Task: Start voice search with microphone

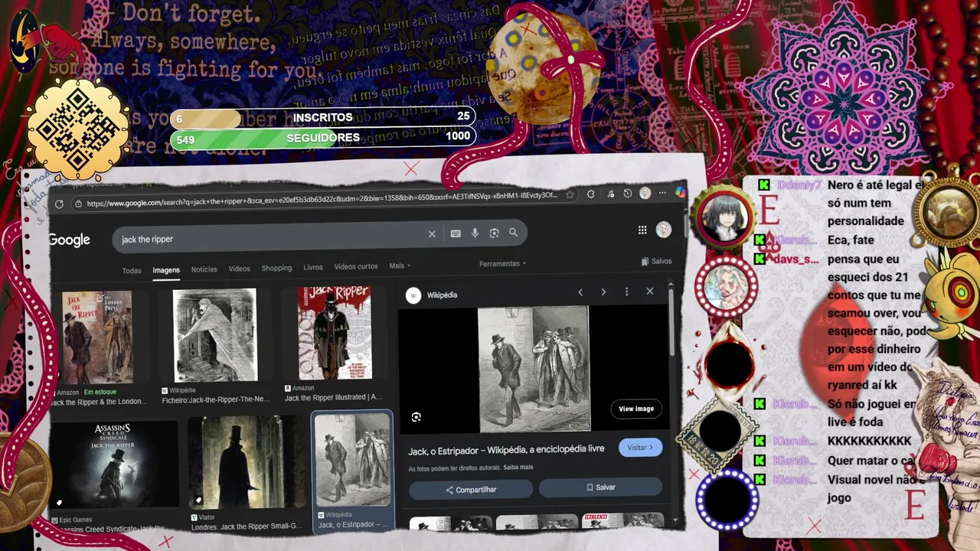Action: click(x=475, y=233)
